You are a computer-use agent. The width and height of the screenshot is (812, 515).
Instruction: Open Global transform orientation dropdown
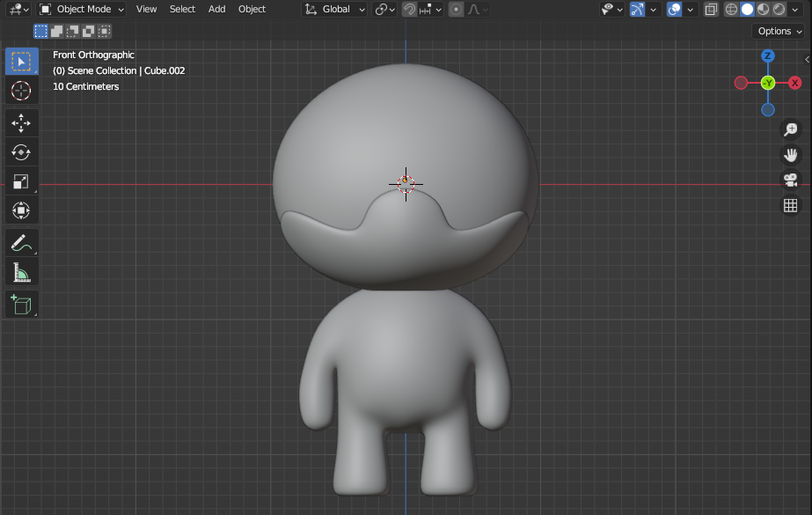pos(335,9)
